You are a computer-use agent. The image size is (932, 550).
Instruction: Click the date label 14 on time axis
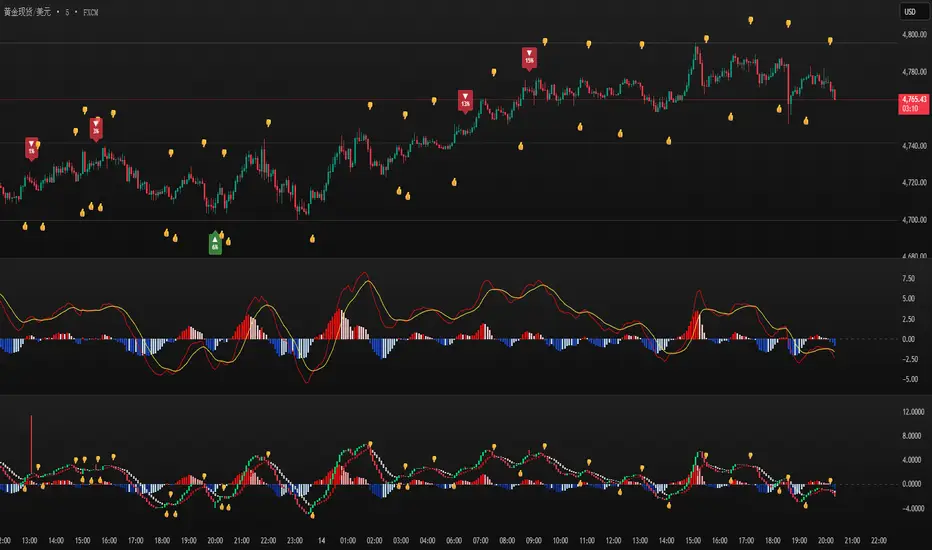point(321,540)
